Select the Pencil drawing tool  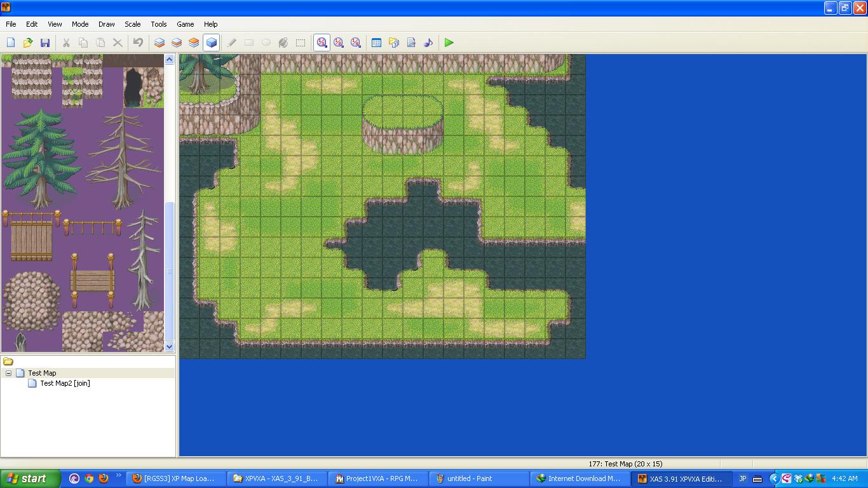coord(232,43)
